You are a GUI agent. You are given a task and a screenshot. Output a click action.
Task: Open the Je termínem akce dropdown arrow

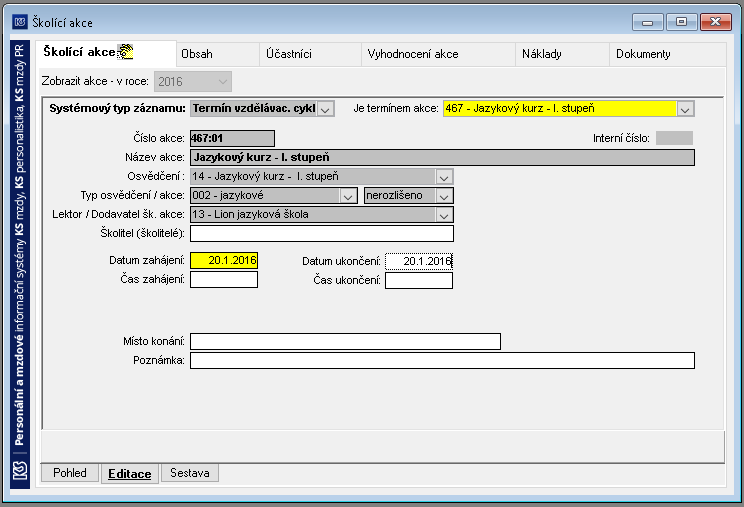(x=684, y=109)
